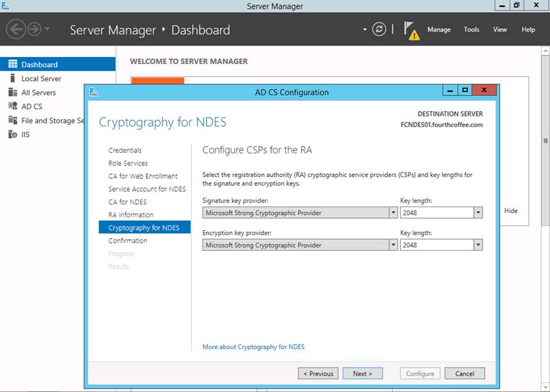Click the back navigation arrow

point(15,29)
